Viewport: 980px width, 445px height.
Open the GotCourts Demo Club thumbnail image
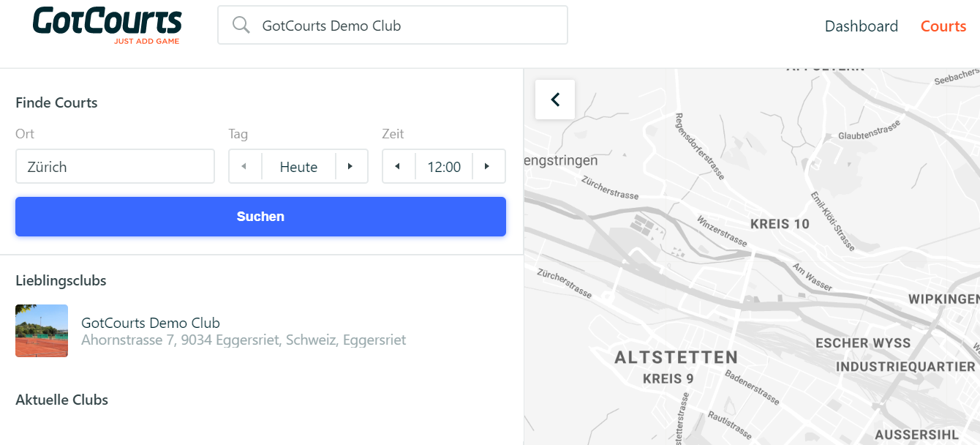(42, 331)
